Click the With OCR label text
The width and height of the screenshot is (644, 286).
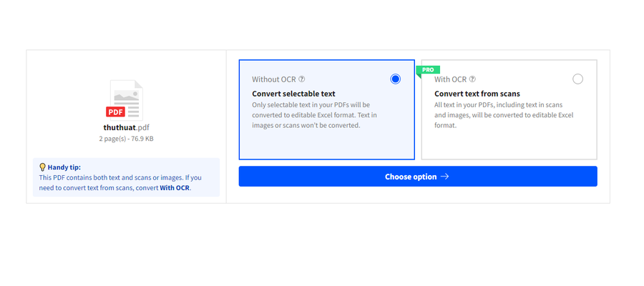[x=450, y=79]
